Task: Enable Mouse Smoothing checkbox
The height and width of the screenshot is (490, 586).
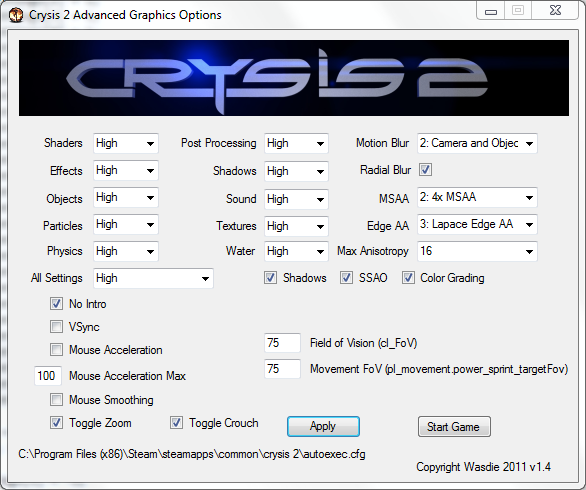Action: click(x=56, y=400)
